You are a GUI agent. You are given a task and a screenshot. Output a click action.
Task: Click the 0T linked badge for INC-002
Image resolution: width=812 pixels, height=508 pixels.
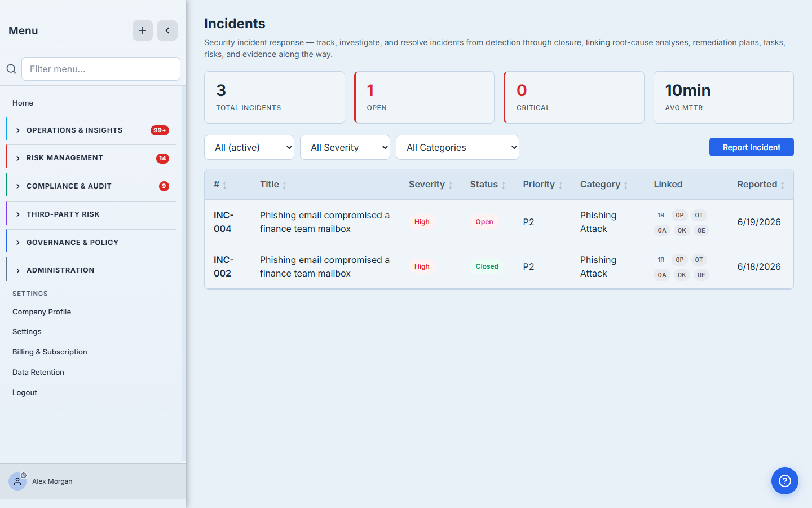point(699,260)
